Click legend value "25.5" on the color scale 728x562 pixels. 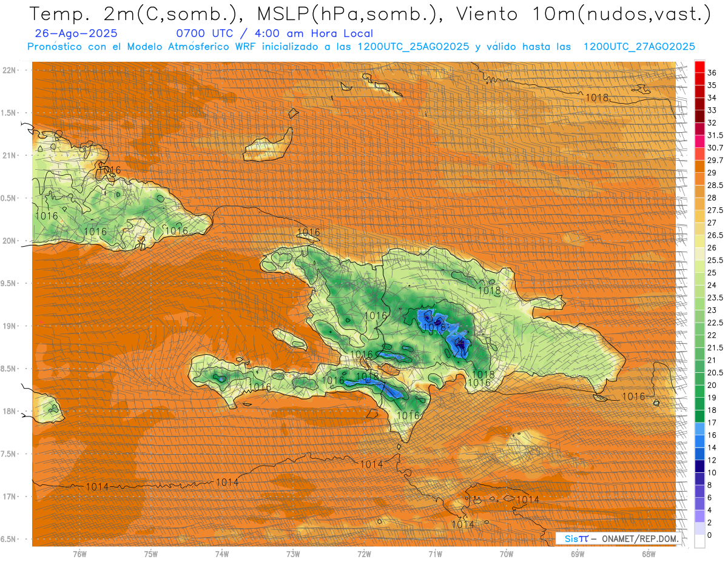coord(715,260)
